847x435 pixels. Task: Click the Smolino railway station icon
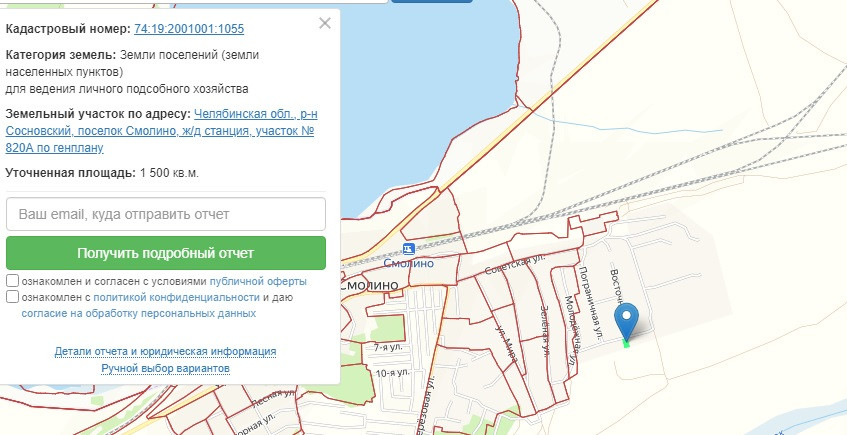409,249
